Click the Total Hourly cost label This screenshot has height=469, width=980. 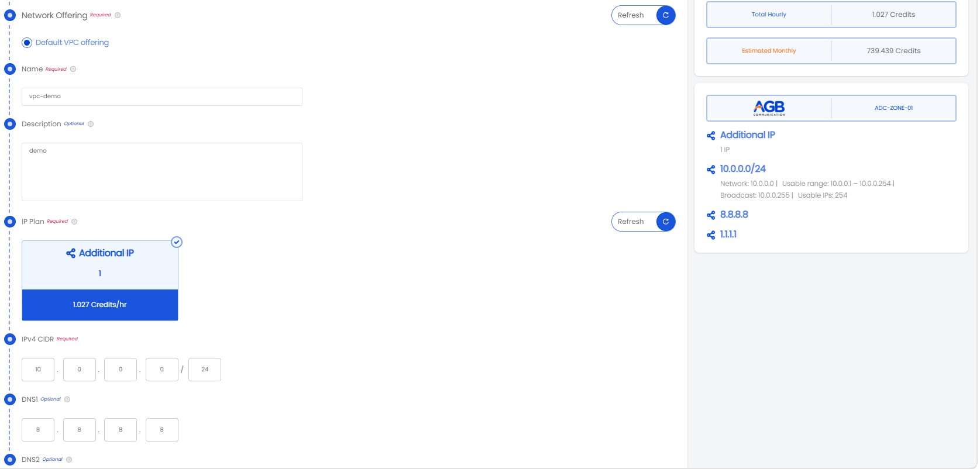[x=769, y=15]
